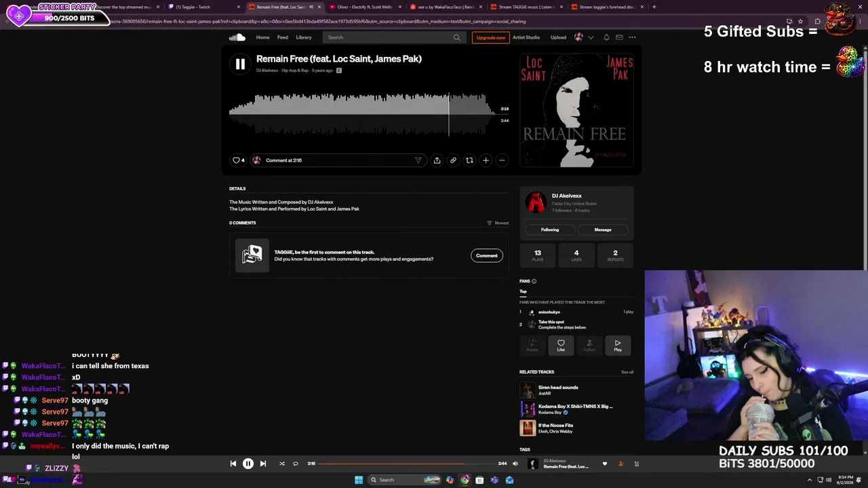The width and height of the screenshot is (868, 488).
Task: Click the follow artist icon in the player bar
Action: 620,464
